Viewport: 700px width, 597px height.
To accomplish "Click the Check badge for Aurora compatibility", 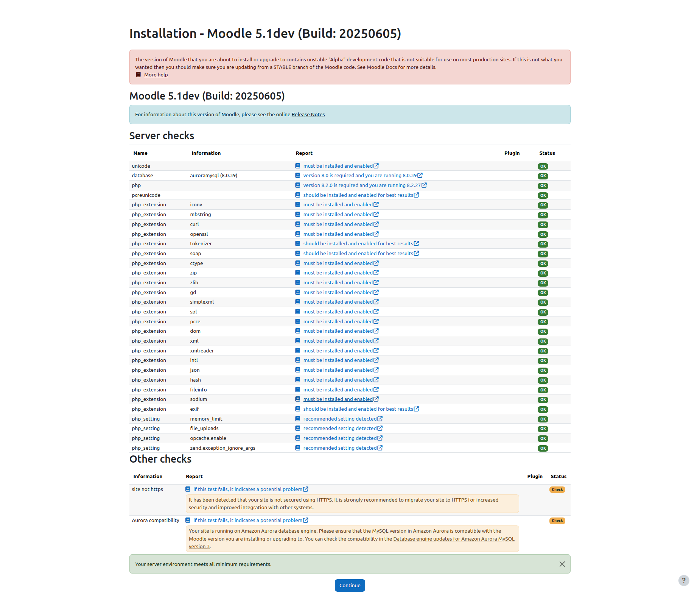I will [557, 521].
